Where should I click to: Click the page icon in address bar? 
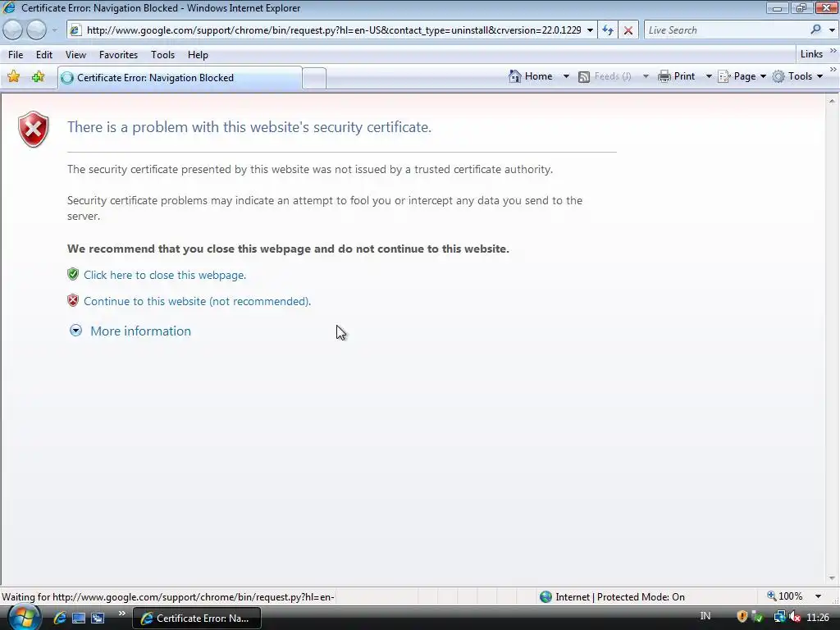[75, 30]
